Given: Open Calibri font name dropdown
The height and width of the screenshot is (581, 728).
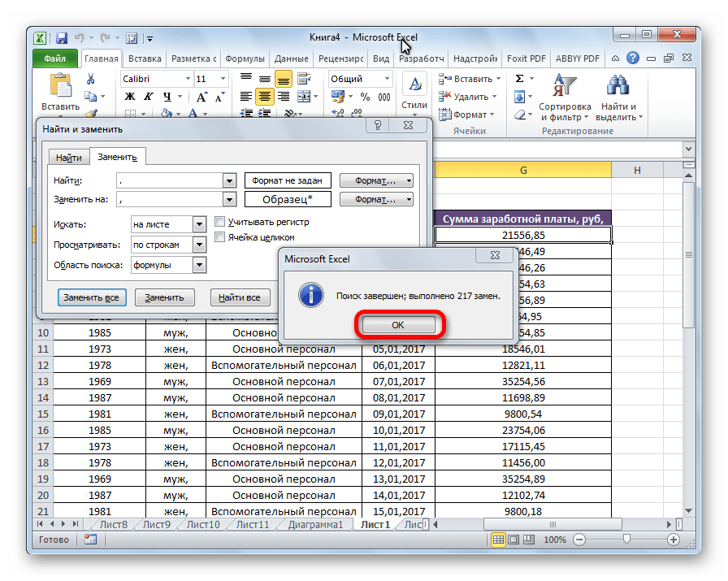Looking at the screenshot, I should 188,79.
